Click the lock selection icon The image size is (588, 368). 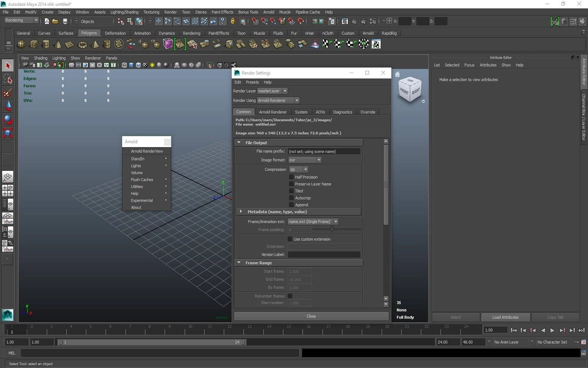pyautogui.click(x=233, y=21)
